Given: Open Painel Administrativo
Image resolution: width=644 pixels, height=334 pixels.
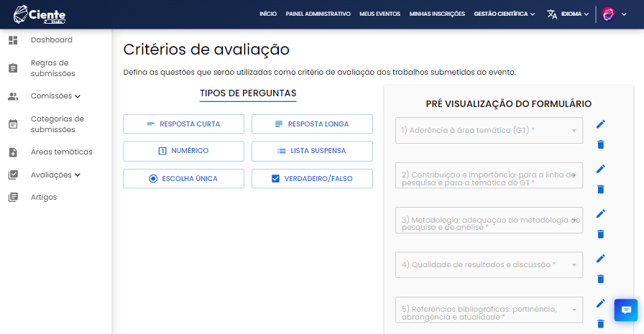Looking at the screenshot, I should pos(318,14).
